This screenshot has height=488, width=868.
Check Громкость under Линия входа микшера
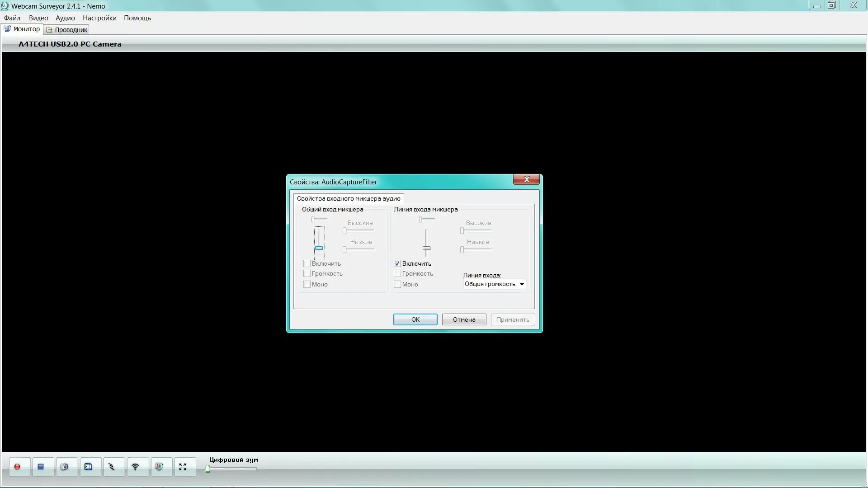[x=397, y=273]
